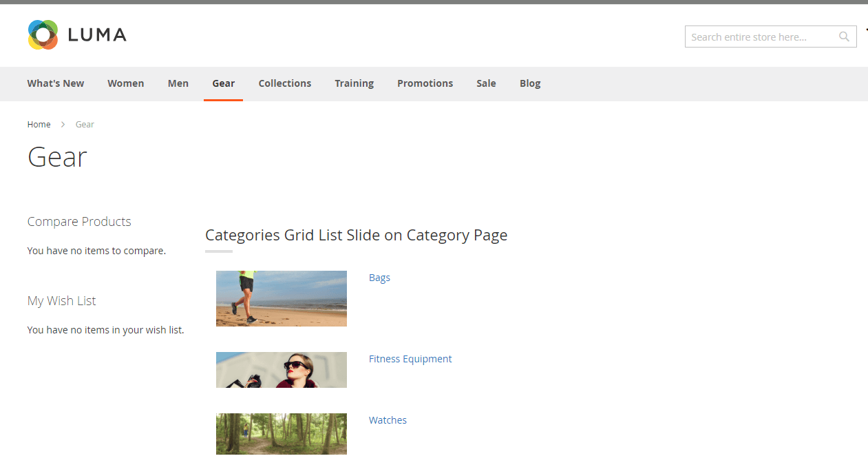
Task: Open the Blog menu
Action: coord(530,83)
